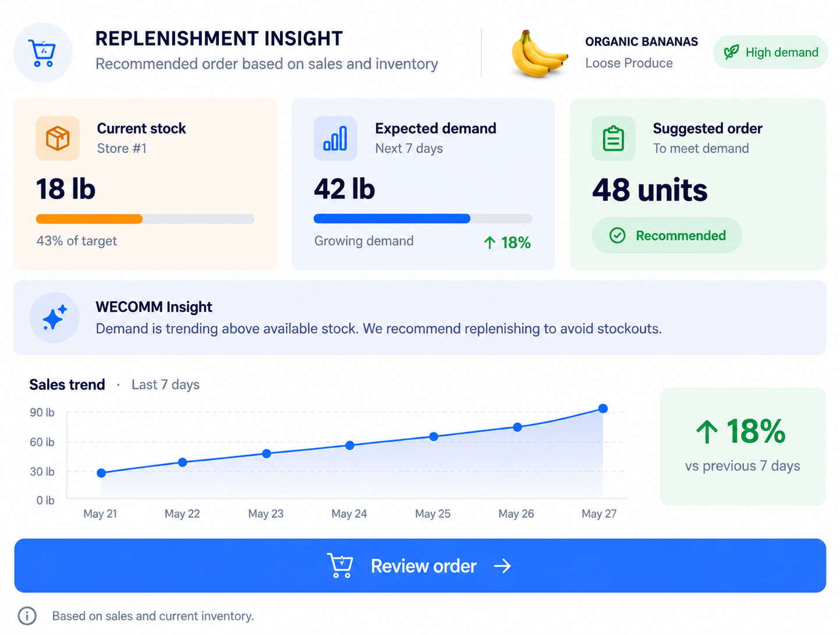Click the "90 lb" axis label
Screen dimensions: 840x635
[x=42, y=412]
